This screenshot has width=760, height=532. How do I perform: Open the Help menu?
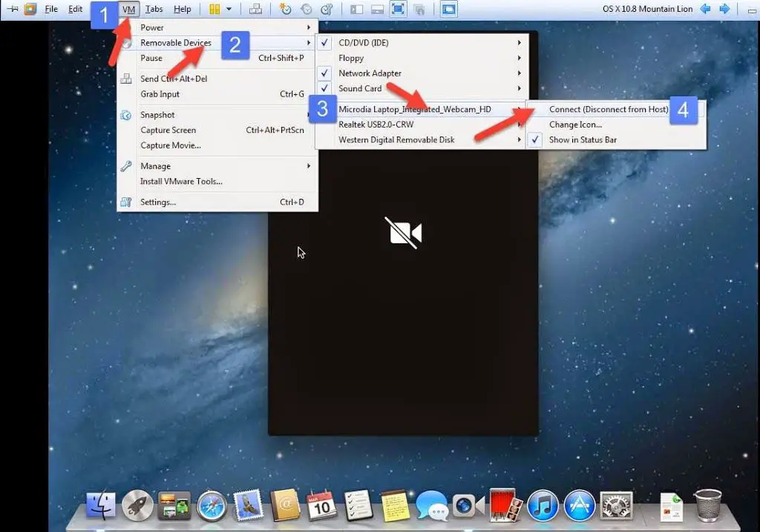(183, 9)
